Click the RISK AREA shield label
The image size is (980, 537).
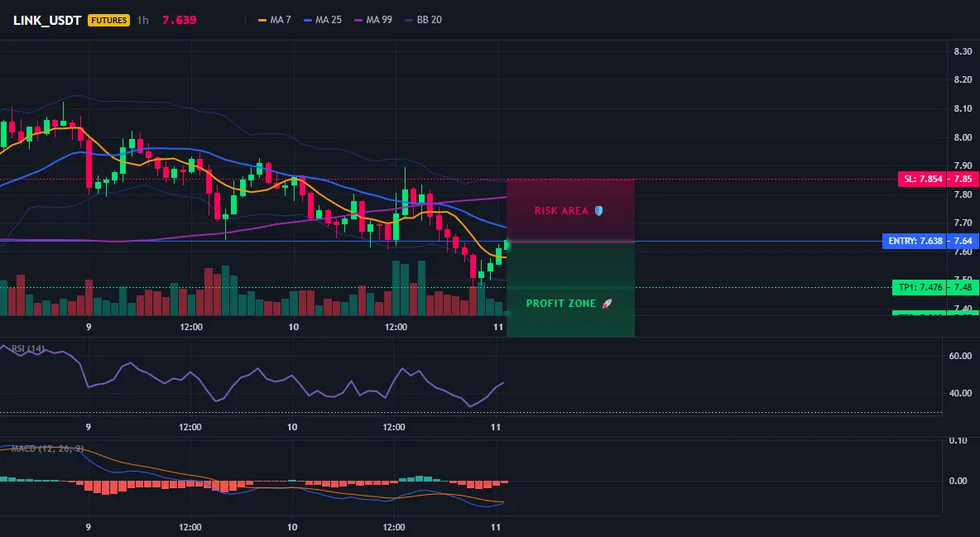pyautogui.click(x=569, y=211)
